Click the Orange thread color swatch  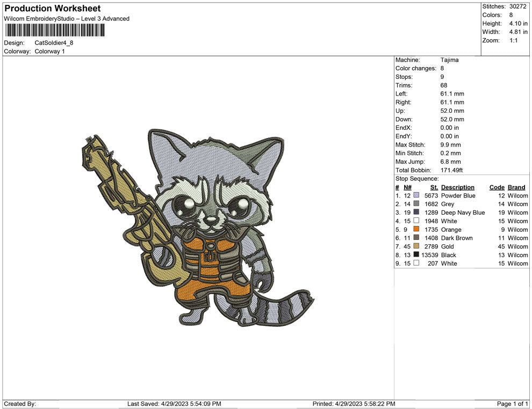(416, 229)
